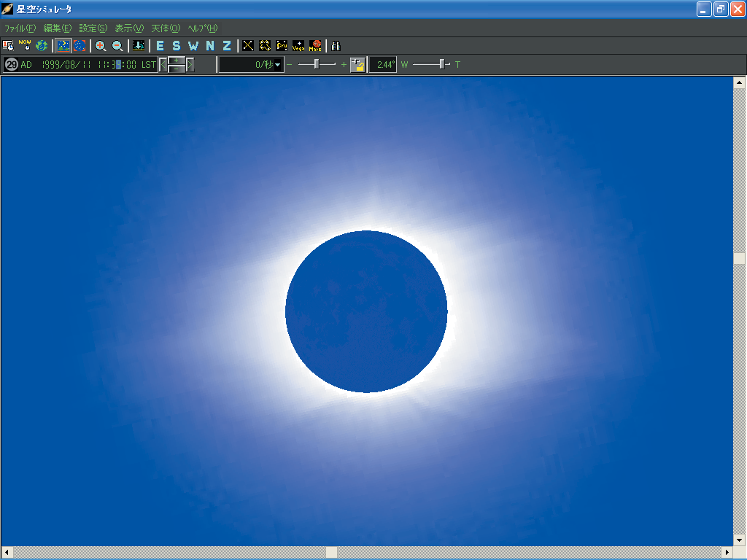Click the 2.44° field of view value
The image size is (747, 560).
[x=383, y=64]
